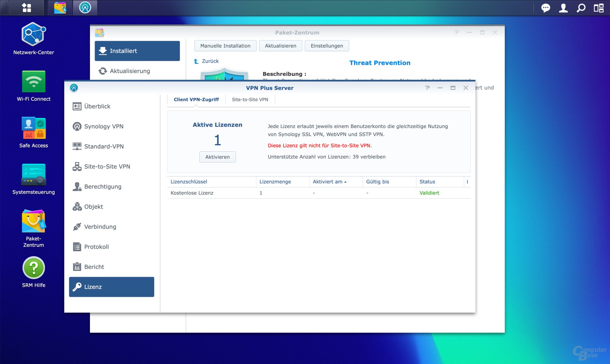Click the Validiert status cell
This screenshot has width=610, height=364.
[429, 193]
